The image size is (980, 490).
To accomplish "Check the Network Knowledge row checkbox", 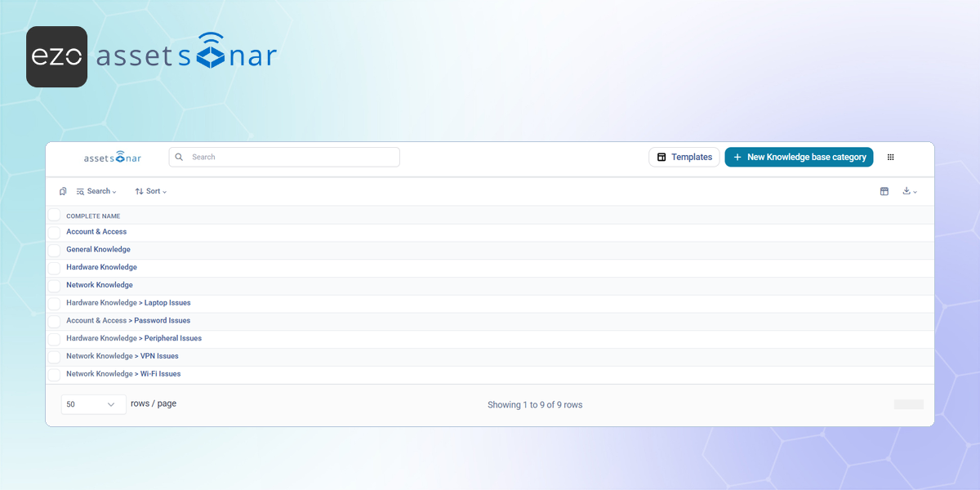I will point(54,286).
